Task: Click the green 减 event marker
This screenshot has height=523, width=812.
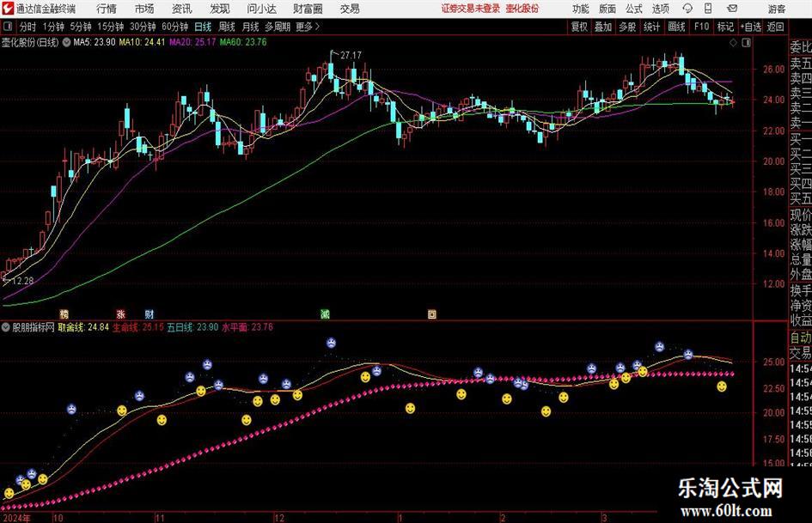Action: coord(325,313)
